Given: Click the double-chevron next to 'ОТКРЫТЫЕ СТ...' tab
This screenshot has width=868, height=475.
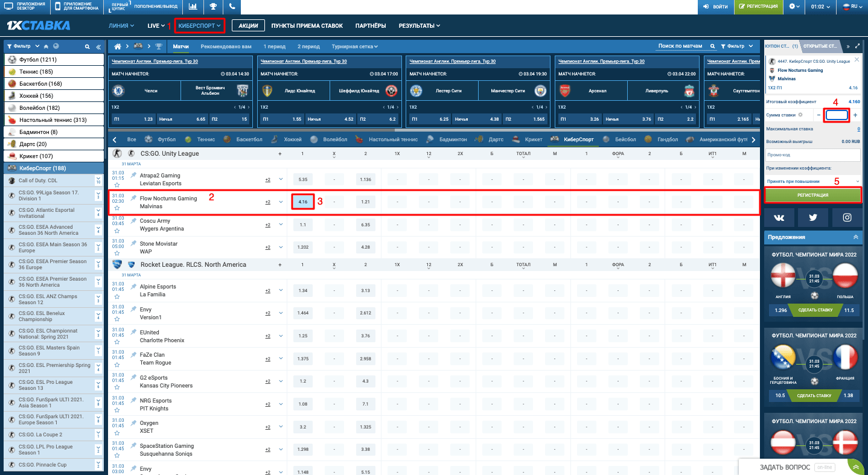Looking at the screenshot, I should [x=847, y=46].
